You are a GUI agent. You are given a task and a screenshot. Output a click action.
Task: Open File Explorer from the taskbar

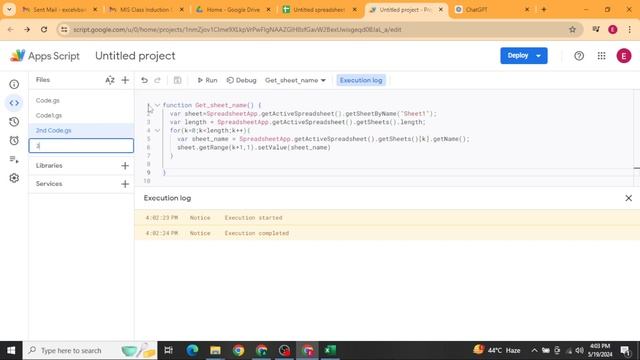pos(215,351)
